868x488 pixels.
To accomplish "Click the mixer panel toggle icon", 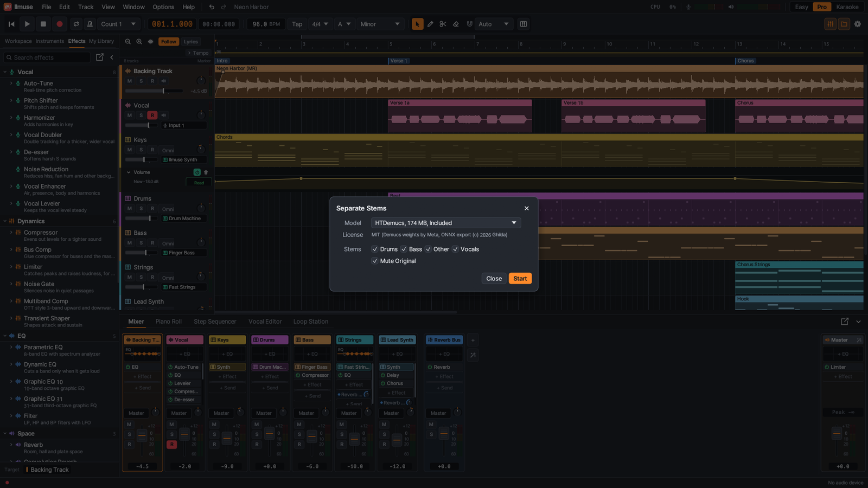I will [x=831, y=24].
